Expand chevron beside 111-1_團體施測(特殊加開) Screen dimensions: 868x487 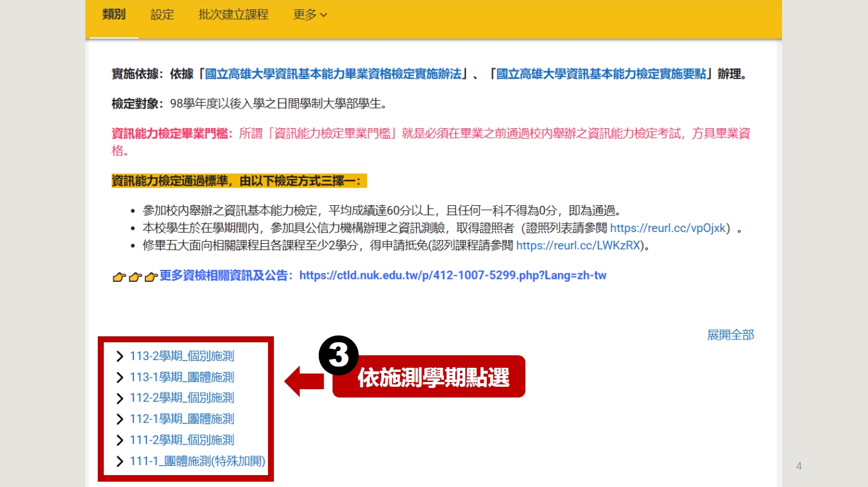pos(120,461)
